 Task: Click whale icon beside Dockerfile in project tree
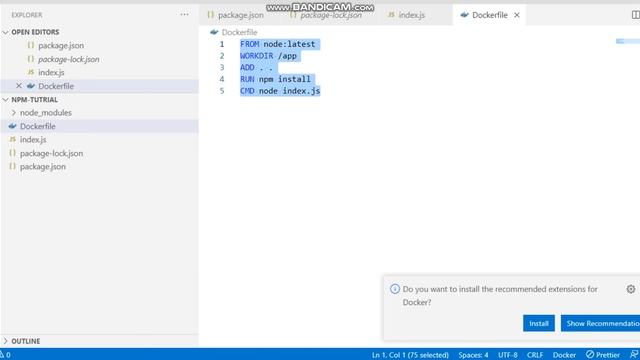[x=12, y=126]
